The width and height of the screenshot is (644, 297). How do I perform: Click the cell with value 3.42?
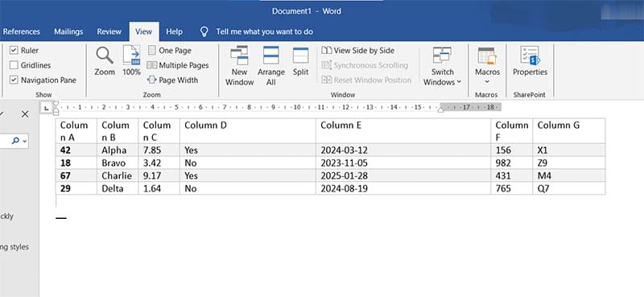click(159, 163)
